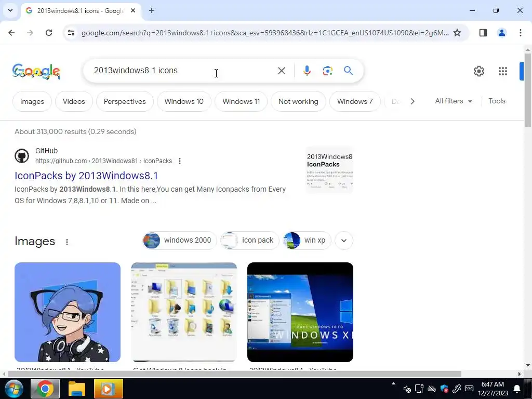Image resolution: width=532 pixels, height=399 pixels.
Task: Refine images by icon pack
Action: click(249, 240)
